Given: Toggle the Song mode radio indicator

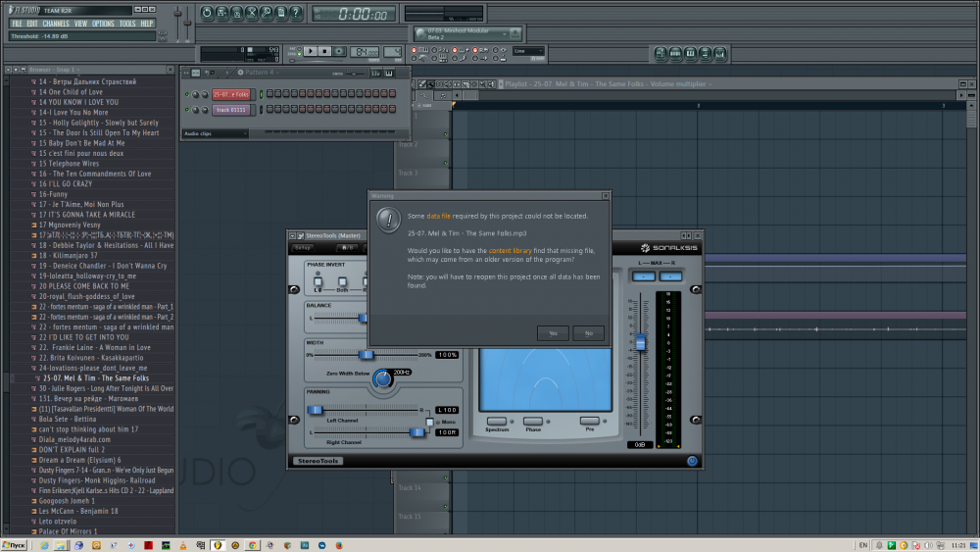Looking at the screenshot, I should [x=300, y=54].
